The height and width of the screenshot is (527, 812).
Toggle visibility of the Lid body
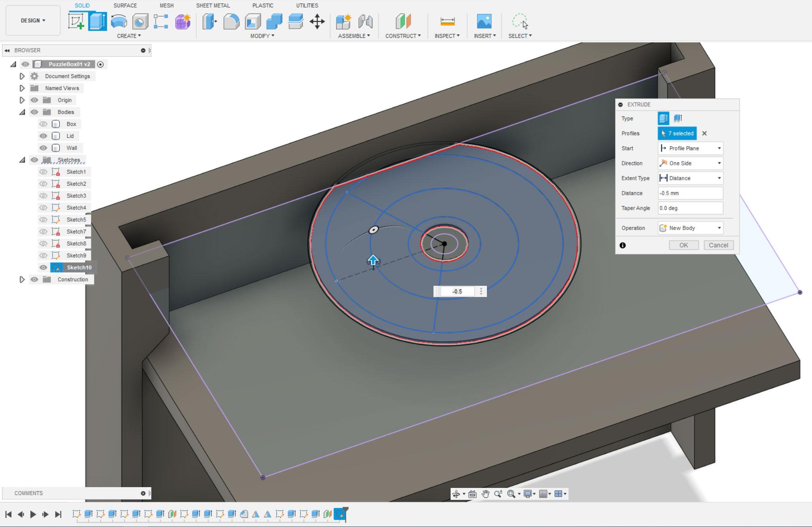coord(44,136)
